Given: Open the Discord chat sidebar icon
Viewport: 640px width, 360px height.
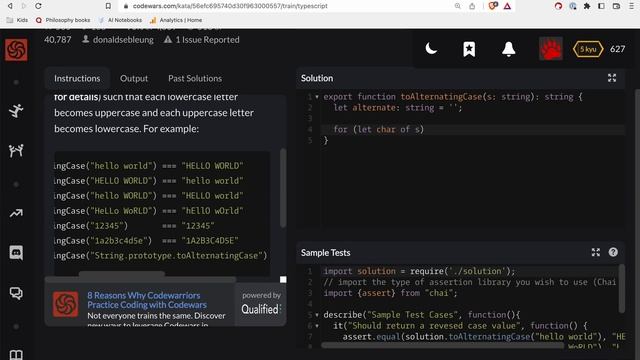Looking at the screenshot, I should tap(16, 253).
